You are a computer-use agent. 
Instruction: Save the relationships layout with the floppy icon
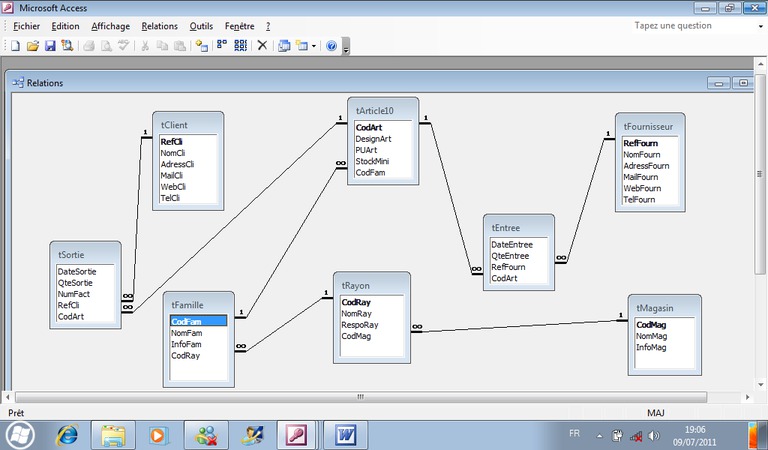(x=49, y=46)
